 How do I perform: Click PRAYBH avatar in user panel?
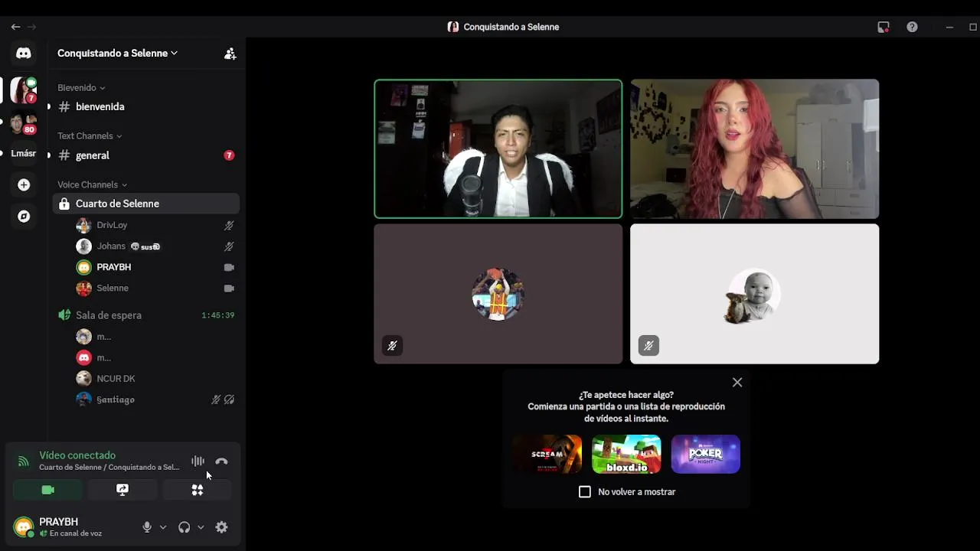[x=24, y=527]
